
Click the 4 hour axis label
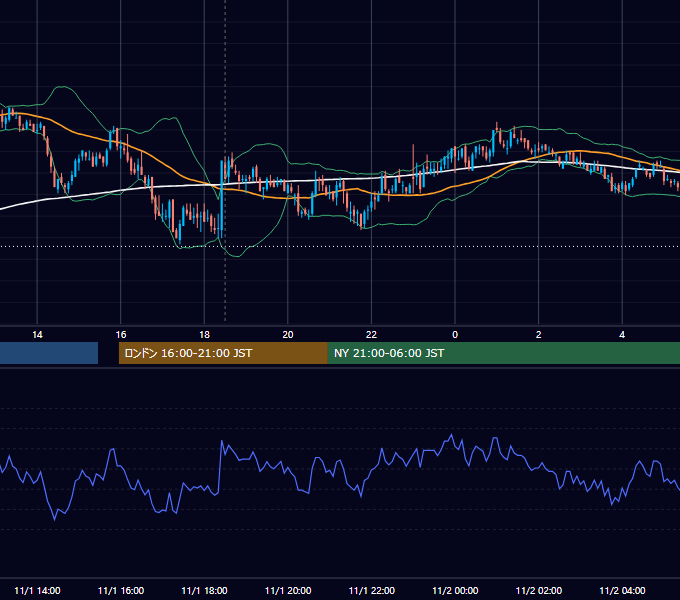coord(622,335)
